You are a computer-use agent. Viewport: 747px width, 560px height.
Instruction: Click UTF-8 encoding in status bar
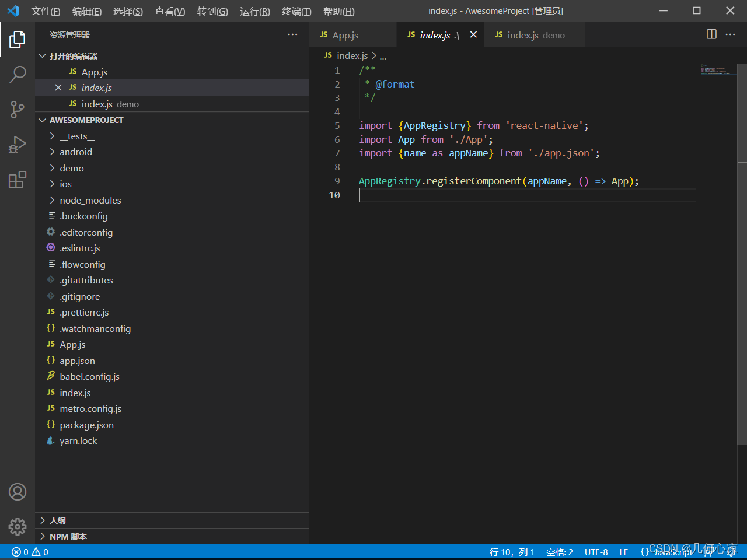pyautogui.click(x=596, y=552)
